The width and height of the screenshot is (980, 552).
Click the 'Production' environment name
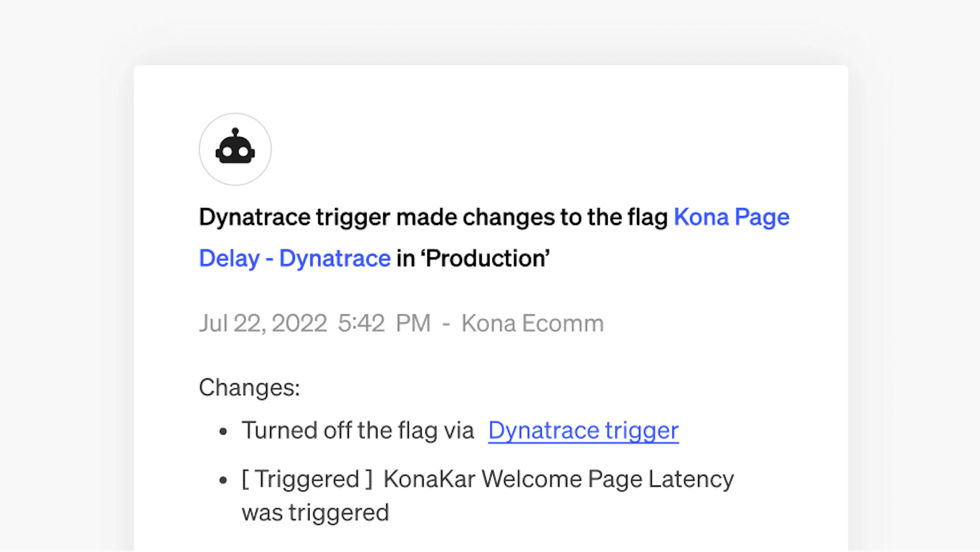click(487, 258)
